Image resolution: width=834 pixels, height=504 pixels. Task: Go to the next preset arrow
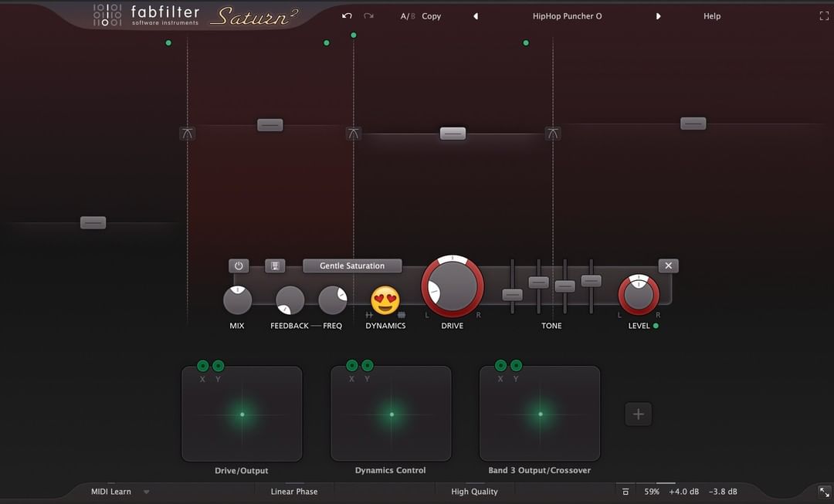(658, 16)
